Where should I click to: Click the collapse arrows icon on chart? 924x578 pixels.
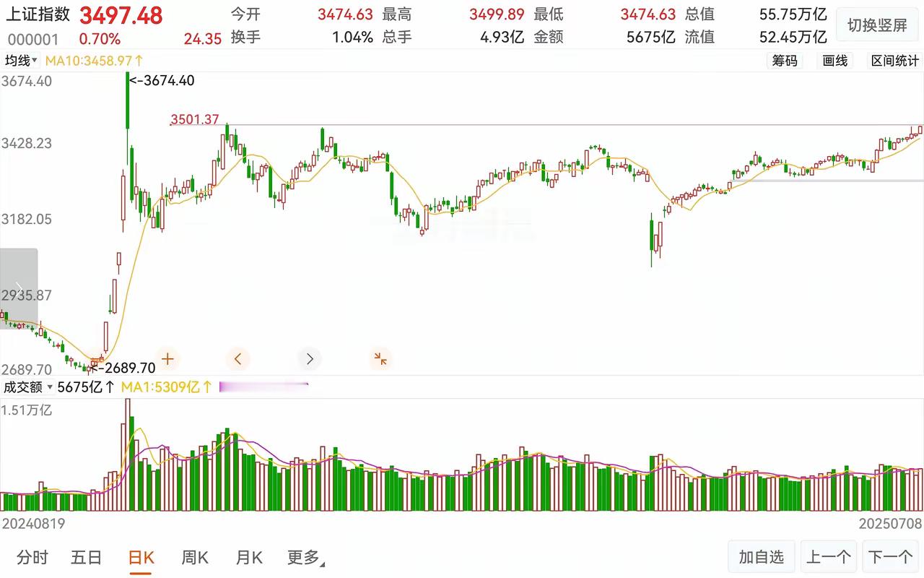(x=380, y=358)
